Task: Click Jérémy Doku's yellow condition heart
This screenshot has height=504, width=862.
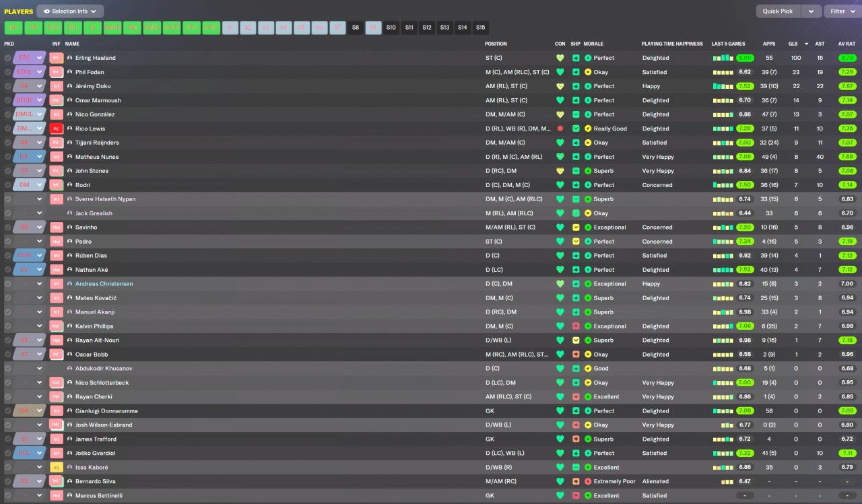Action: coord(560,86)
